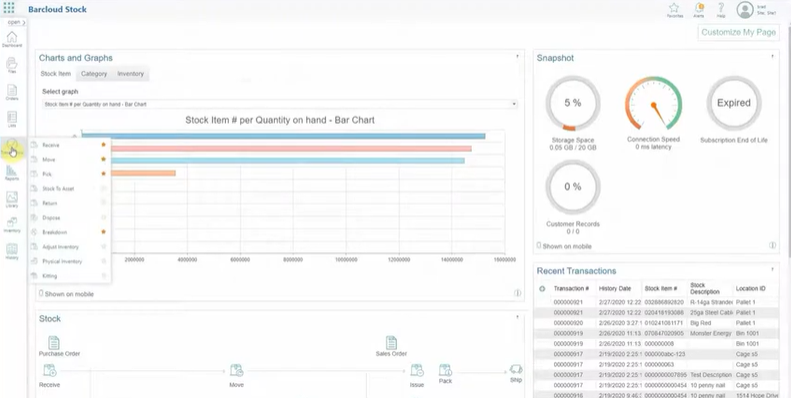Favorite the Stock To Asset star
The width and height of the screenshot is (791, 398).
[x=103, y=188]
